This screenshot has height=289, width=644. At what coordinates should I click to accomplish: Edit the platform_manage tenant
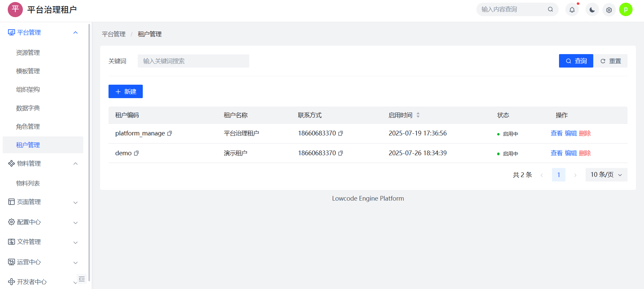[570, 133]
